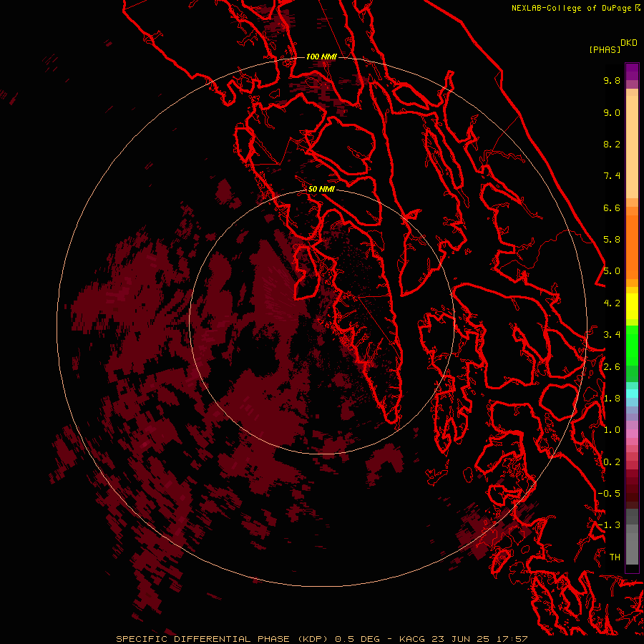
Task: Click the -1.3 scale label
Action: pyautogui.click(x=609, y=525)
